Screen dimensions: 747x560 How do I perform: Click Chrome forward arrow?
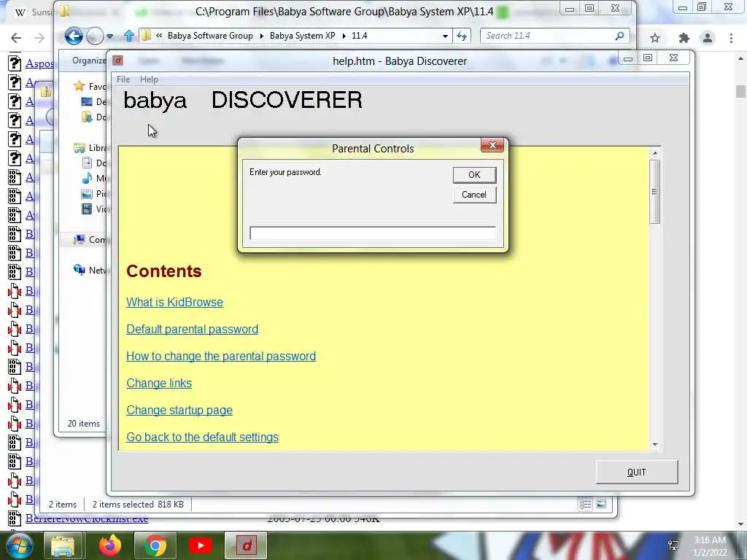(39, 38)
